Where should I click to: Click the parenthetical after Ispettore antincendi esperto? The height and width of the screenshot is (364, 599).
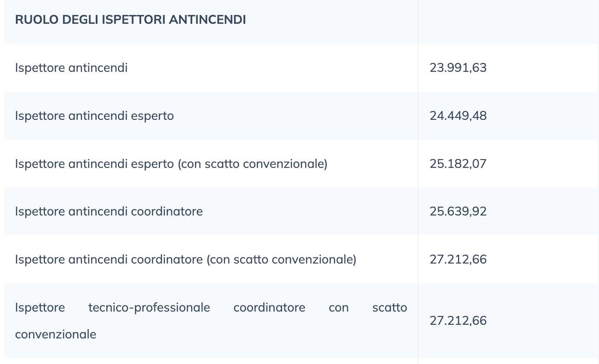[252, 164]
